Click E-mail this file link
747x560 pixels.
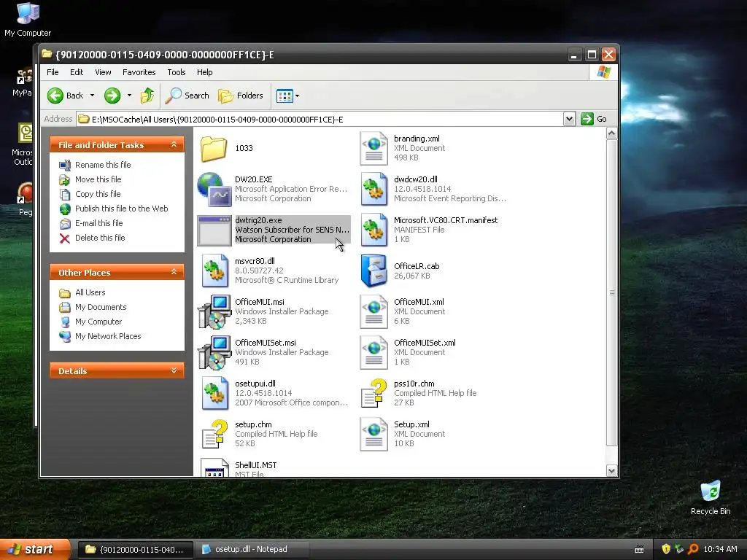click(x=99, y=223)
